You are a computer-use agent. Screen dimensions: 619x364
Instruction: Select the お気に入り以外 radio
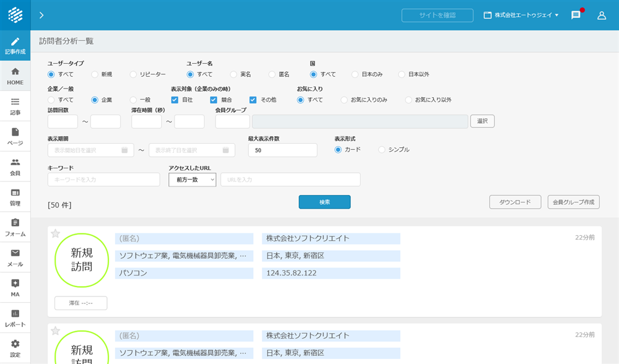(x=408, y=100)
